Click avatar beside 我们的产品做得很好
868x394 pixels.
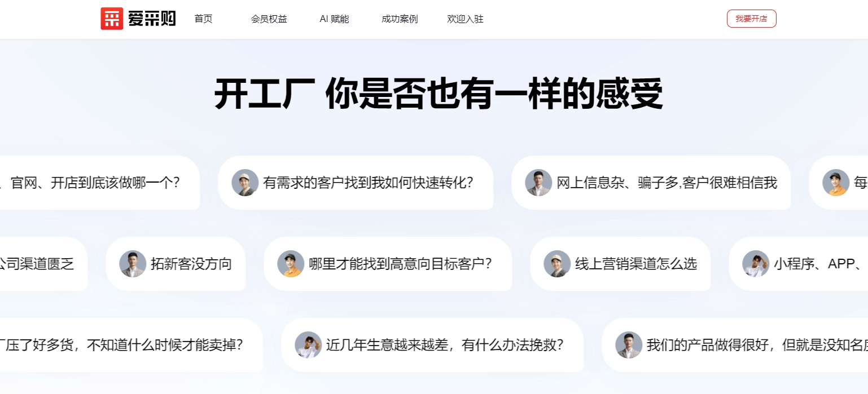point(629,345)
